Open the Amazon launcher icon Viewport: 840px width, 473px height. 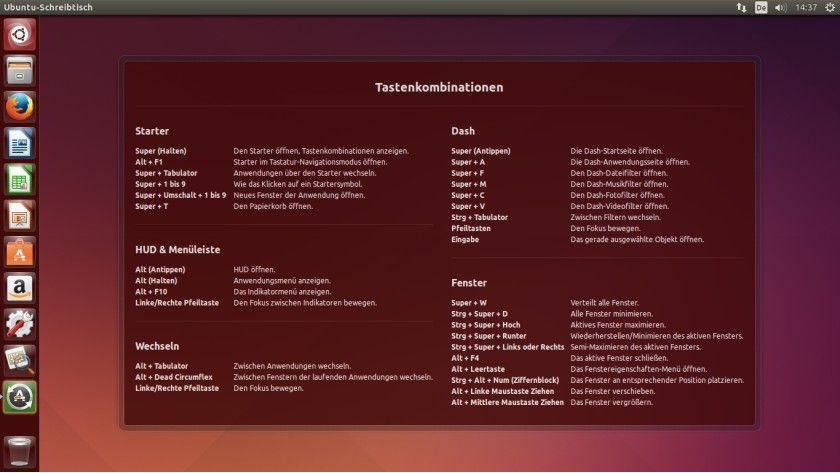20,288
